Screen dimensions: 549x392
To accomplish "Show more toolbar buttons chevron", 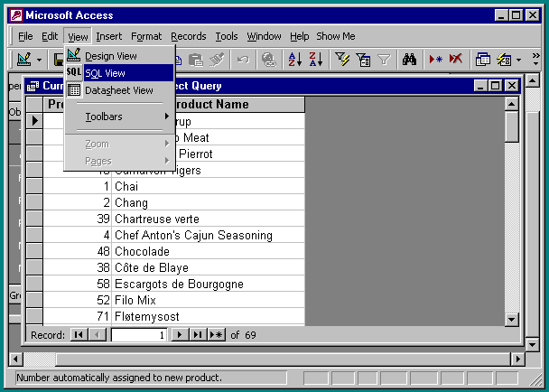I will tap(535, 59).
